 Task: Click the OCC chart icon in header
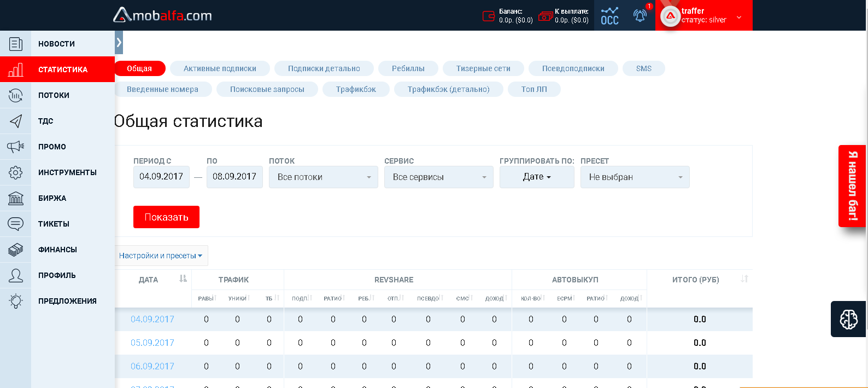[609, 15]
